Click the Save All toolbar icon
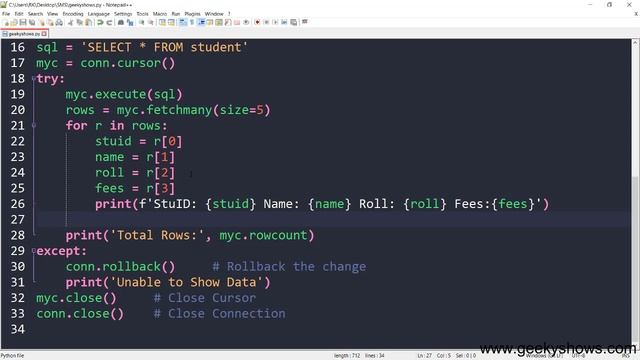 31,22
